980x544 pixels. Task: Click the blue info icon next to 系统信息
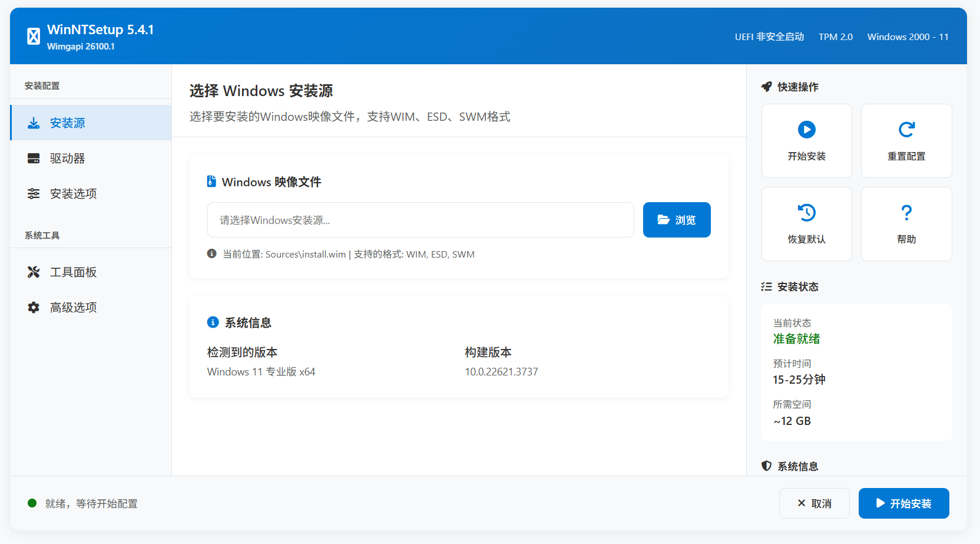pos(213,322)
